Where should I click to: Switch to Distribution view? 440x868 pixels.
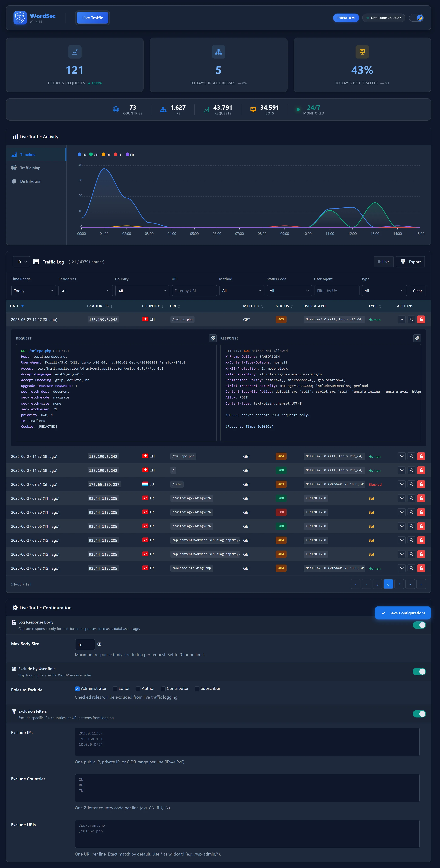point(36,181)
